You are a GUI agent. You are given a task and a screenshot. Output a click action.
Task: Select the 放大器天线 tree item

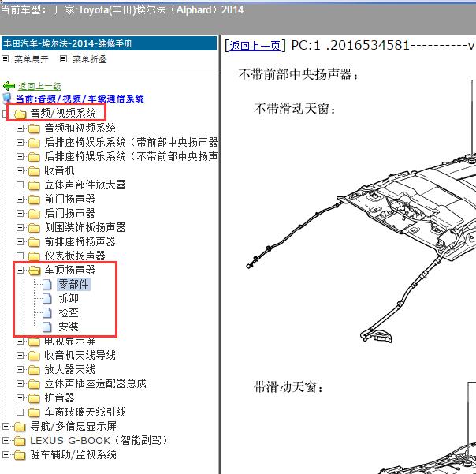(69, 369)
